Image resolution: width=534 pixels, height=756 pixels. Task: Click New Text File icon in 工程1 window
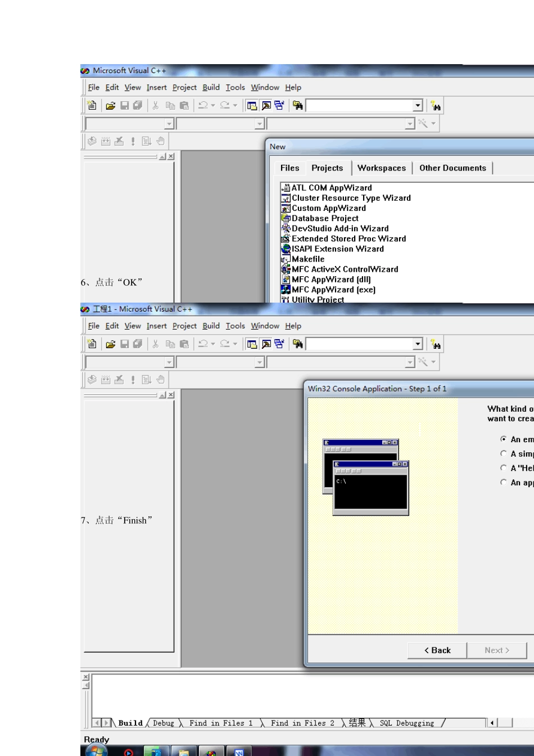[92, 344]
